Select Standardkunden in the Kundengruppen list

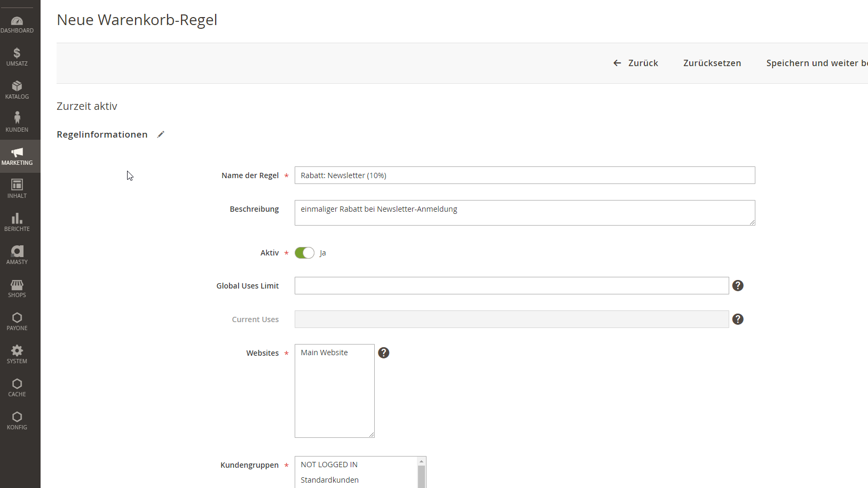(x=329, y=479)
